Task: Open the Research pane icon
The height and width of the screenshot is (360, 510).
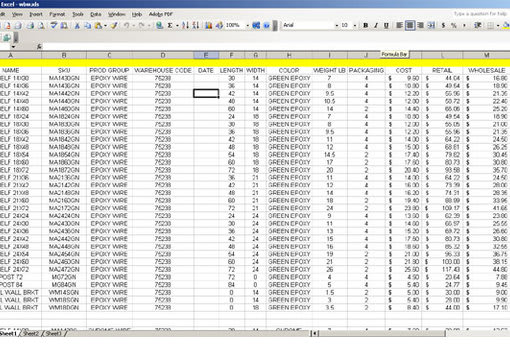Action: pos(64,25)
